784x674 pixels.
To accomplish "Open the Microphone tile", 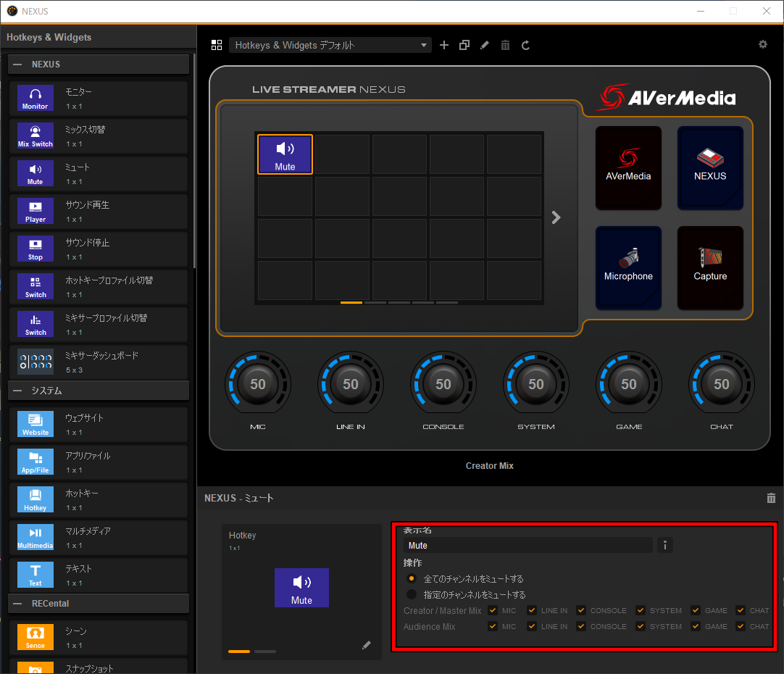I will pyautogui.click(x=628, y=268).
